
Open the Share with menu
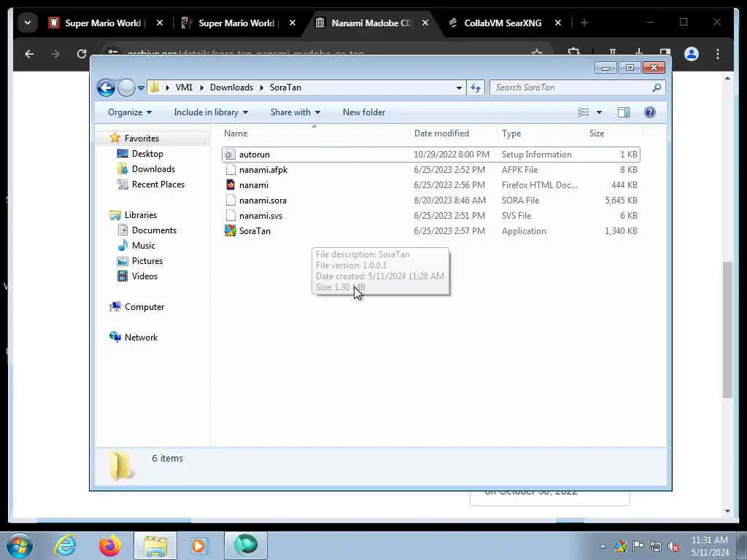[x=295, y=112]
